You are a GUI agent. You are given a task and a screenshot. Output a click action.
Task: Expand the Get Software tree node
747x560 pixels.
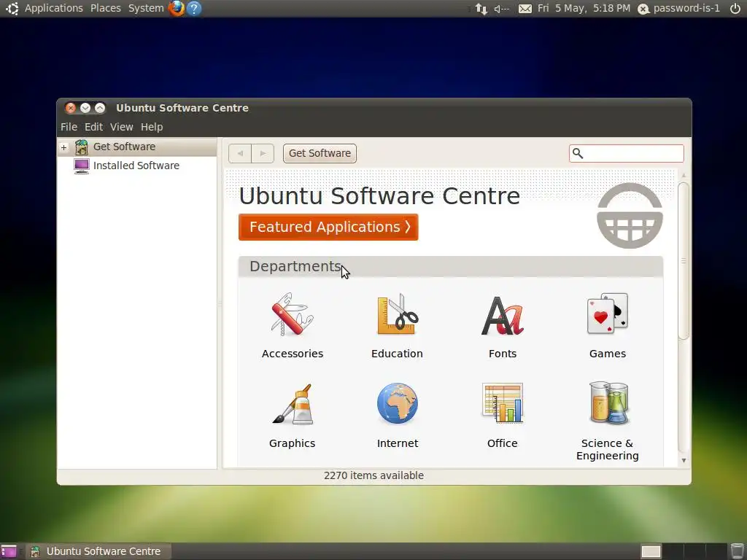pos(64,147)
